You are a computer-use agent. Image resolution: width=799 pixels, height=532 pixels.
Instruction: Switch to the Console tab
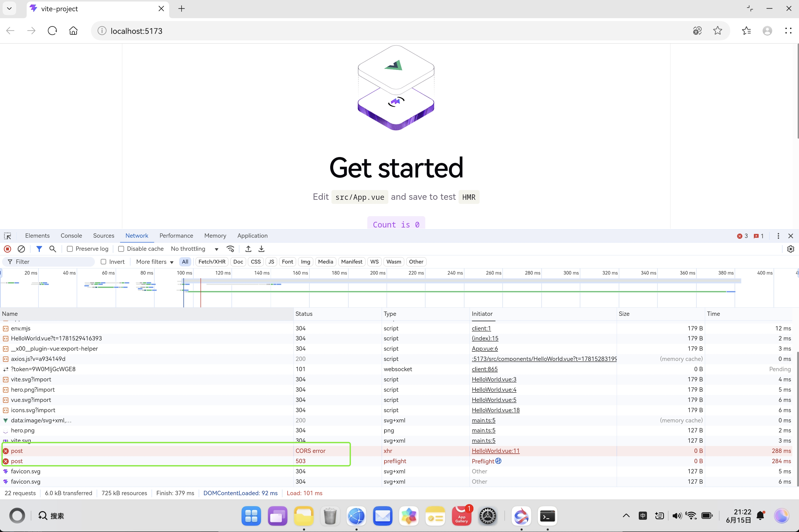(x=71, y=236)
